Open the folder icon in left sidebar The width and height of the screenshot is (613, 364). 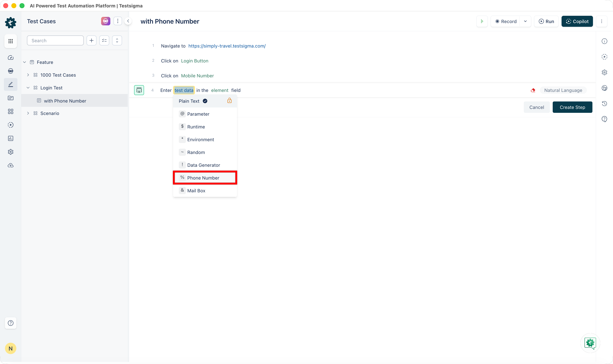tap(10, 98)
